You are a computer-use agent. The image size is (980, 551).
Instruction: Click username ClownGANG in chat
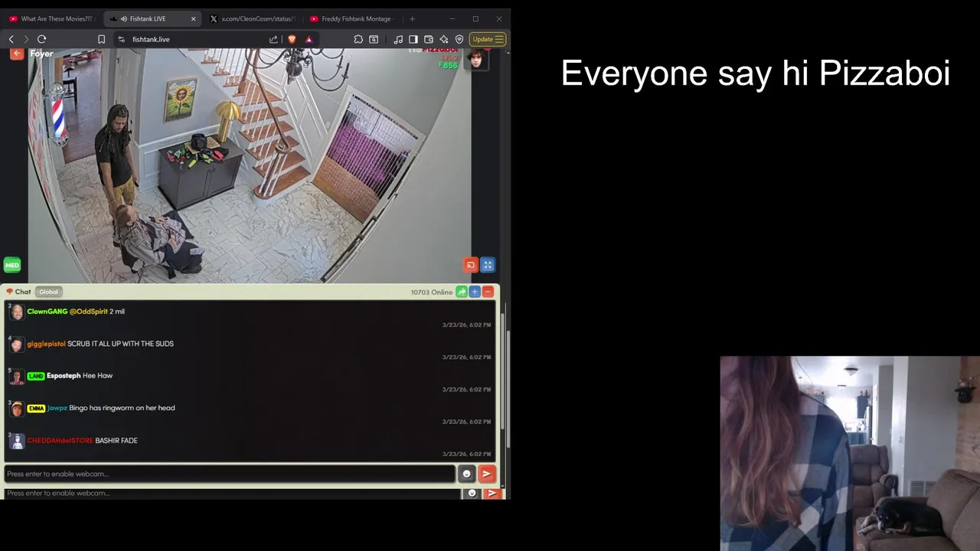(47, 311)
